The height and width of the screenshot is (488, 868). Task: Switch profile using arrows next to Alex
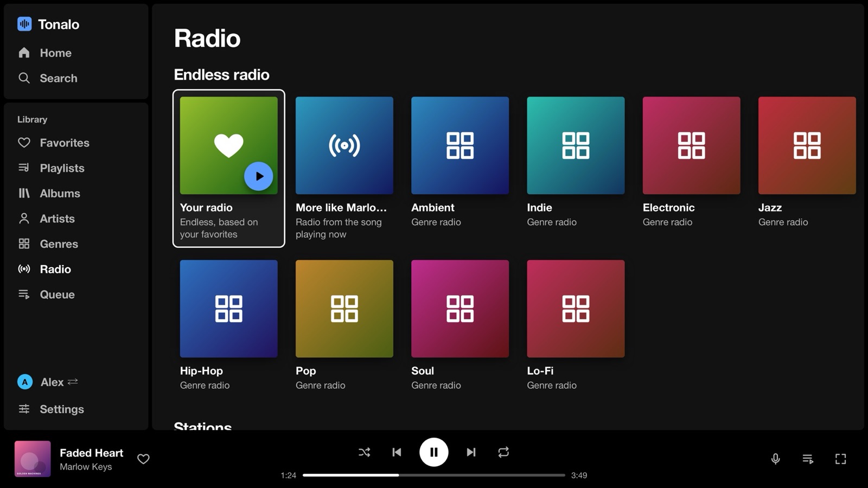(73, 382)
